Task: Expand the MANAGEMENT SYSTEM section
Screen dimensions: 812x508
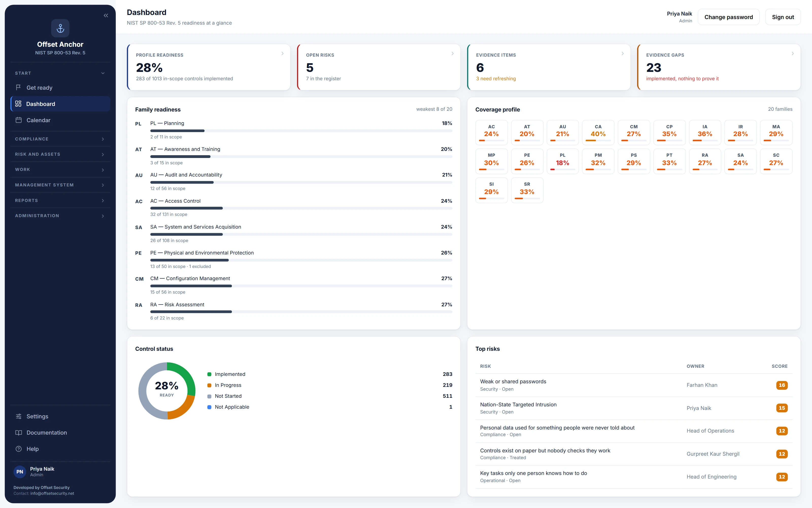Action: [x=60, y=185]
